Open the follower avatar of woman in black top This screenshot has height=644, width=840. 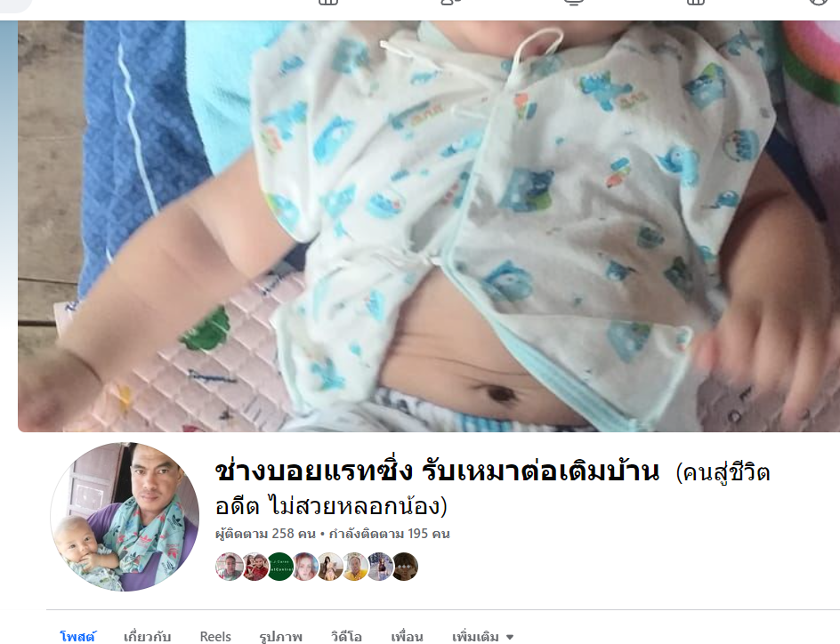click(380, 567)
